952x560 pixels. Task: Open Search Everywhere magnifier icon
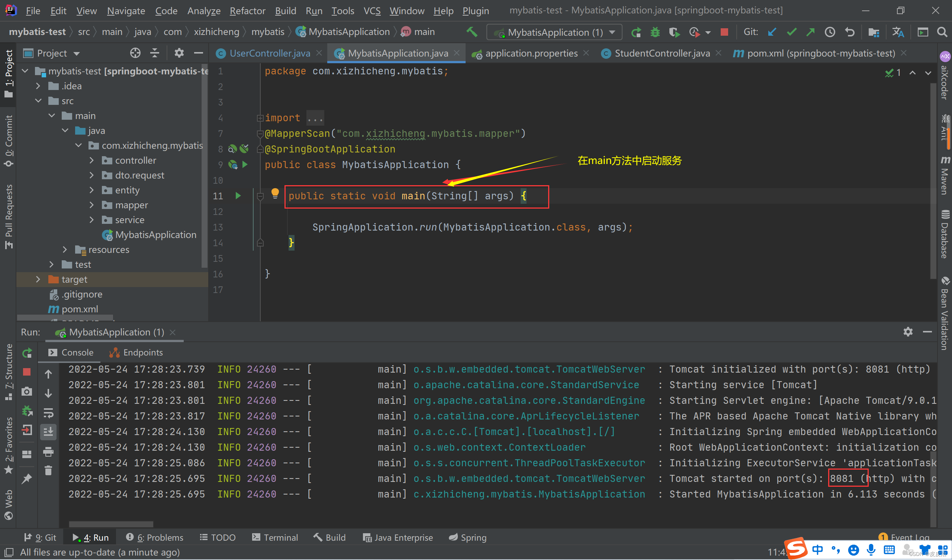click(x=942, y=32)
